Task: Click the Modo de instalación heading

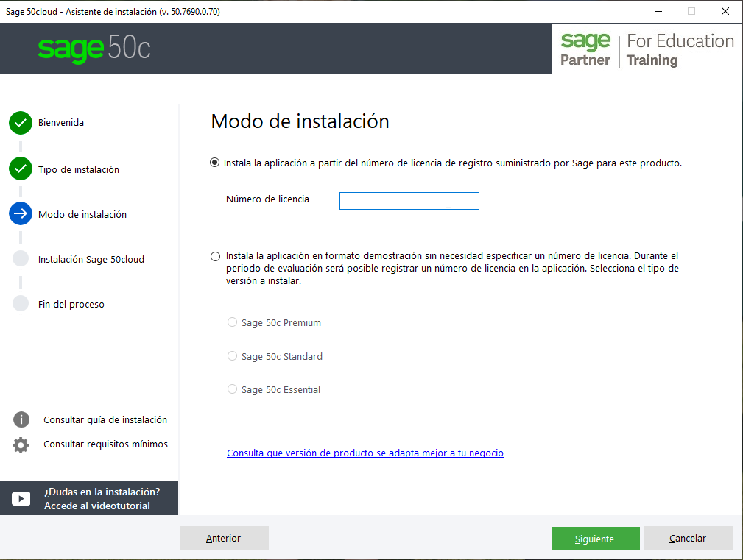Action: 300,121
